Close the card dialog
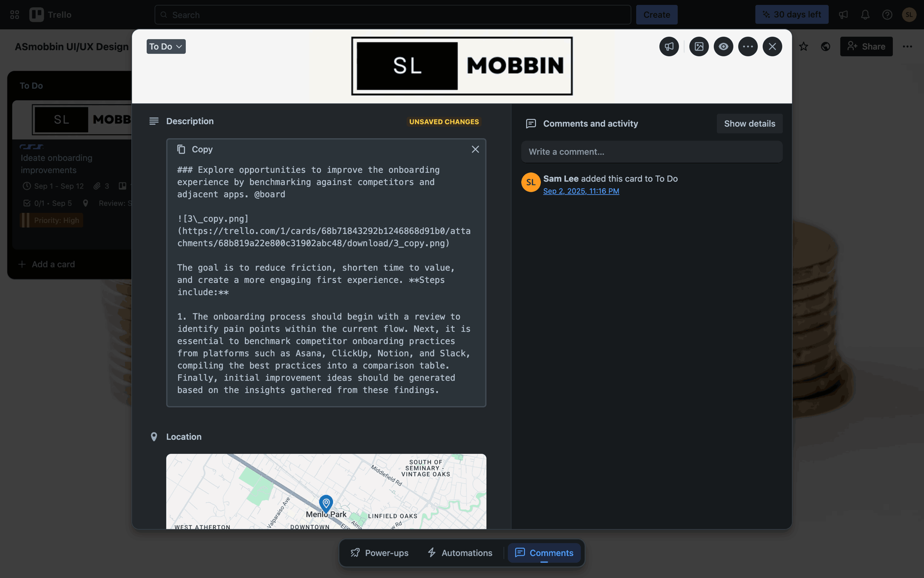This screenshot has width=924, height=578. (x=772, y=47)
